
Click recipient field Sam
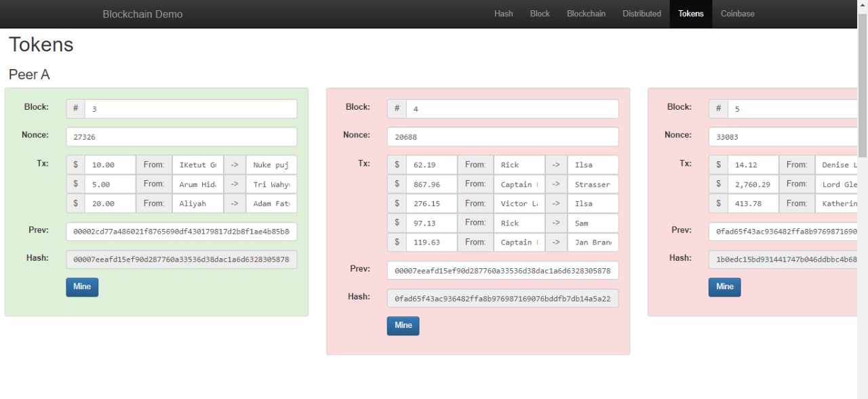593,223
